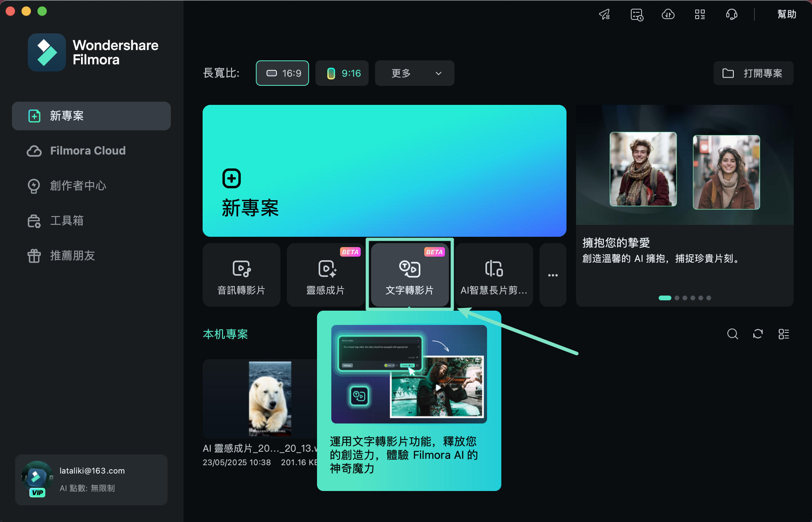This screenshot has height=522, width=812.
Task: Select 新專案 in the sidebar
Action: (91, 116)
